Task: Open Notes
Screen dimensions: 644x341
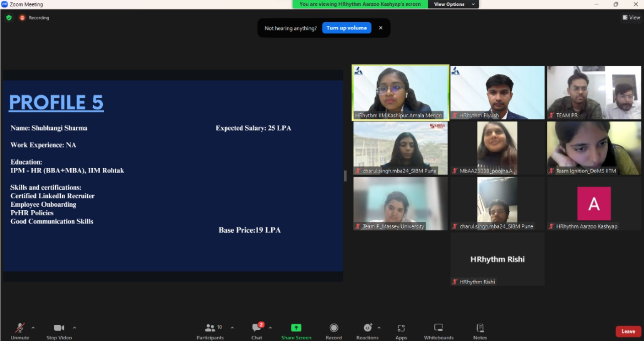Action: (x=480, y=331)
